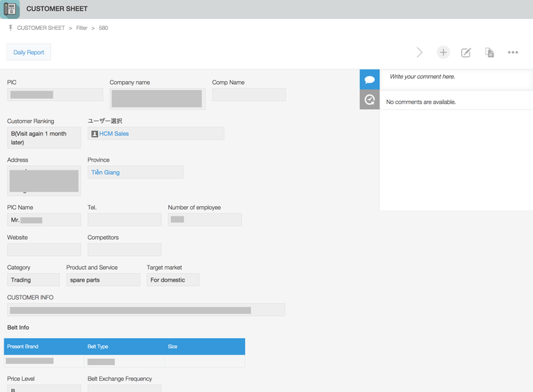533x392 pixels.
Task: Duplicate the record using the copy icon
Action: pyautogui.click(x=489, y=53)
